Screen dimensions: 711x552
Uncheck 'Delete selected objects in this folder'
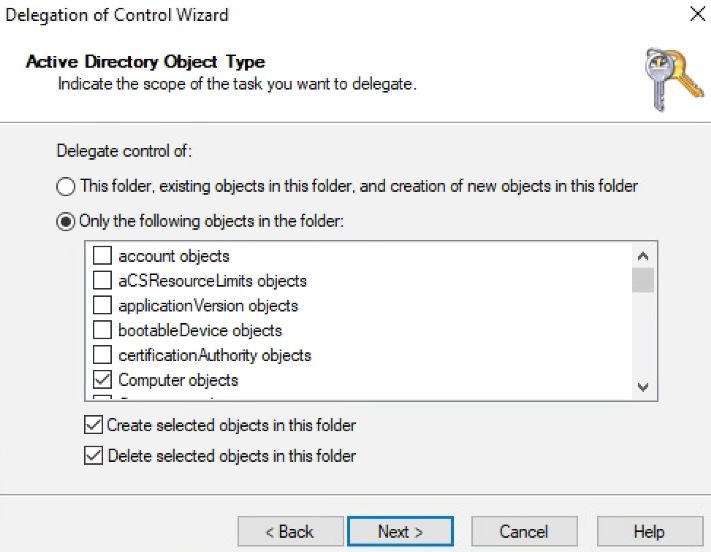pyautogui.click(x=93, y=455)
